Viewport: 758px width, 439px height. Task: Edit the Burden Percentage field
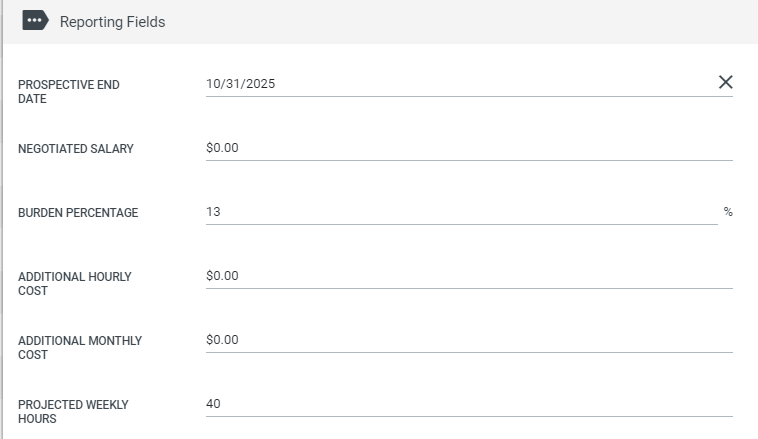[462, 212]
